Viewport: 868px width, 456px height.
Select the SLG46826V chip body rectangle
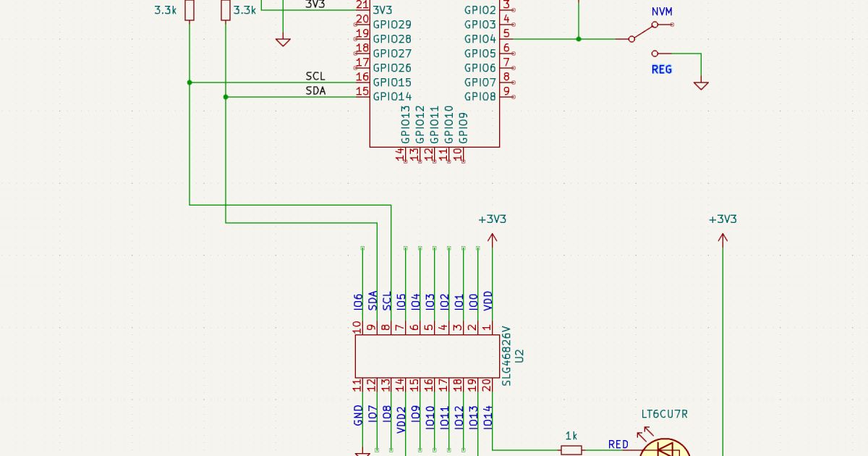pyautogui.click(x=427, y=356)
